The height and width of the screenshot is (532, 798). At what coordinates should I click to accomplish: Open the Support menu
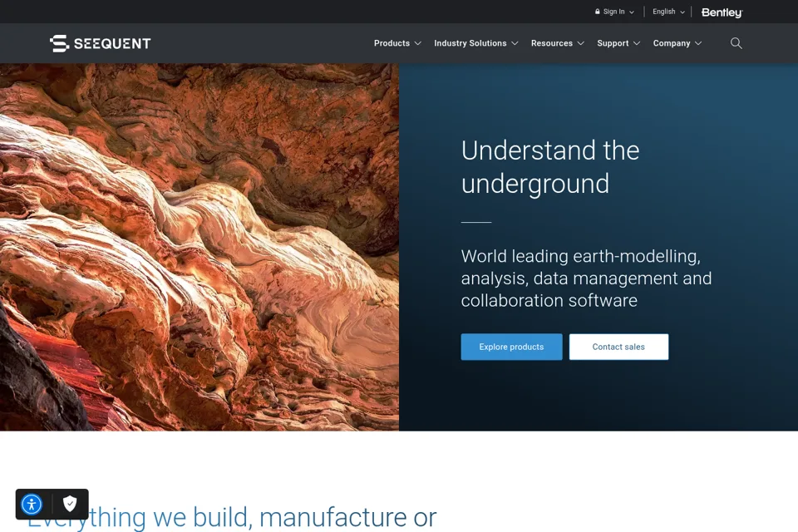pyautogui.click(x=613, y=43)
